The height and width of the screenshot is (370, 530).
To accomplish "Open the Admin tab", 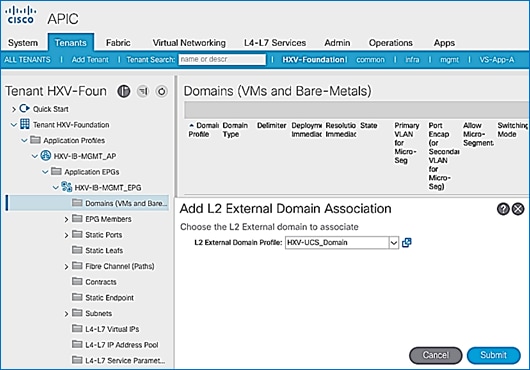I will (337, 43).
